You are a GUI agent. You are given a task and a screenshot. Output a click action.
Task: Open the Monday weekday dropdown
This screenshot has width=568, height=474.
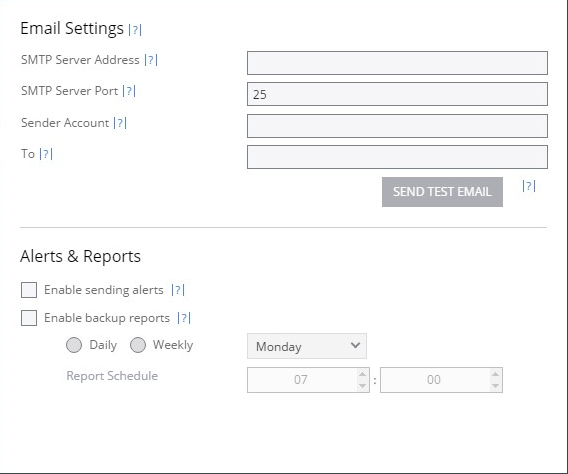click(307, 346)
